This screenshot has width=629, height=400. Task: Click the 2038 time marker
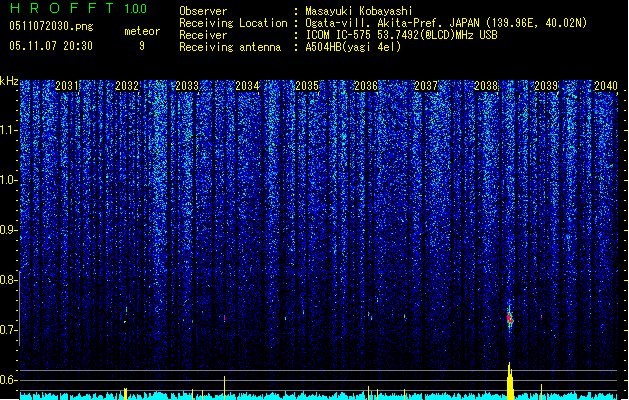pyautogui.click(x=486, y=86)
